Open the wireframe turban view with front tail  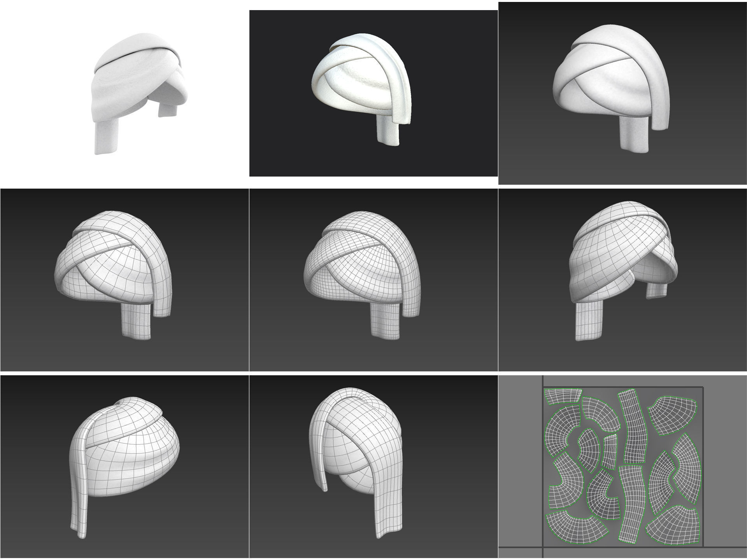(x=622, y=280)
